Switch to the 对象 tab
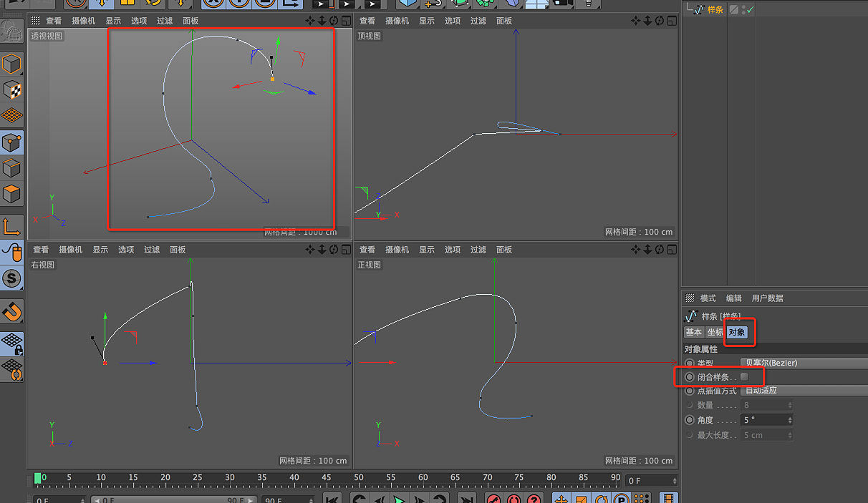This screenshot has height=503, width=868. click(x=737, y=333)
